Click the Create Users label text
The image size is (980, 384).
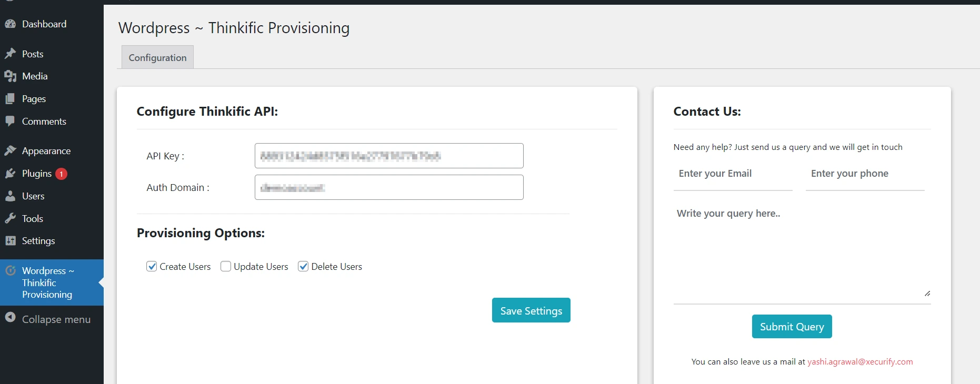(x=185, y=267)
